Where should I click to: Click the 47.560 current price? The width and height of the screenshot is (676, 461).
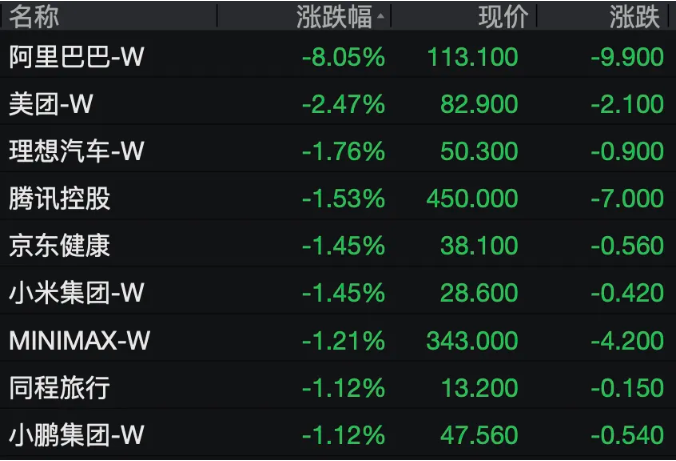(x=479, y=435)
